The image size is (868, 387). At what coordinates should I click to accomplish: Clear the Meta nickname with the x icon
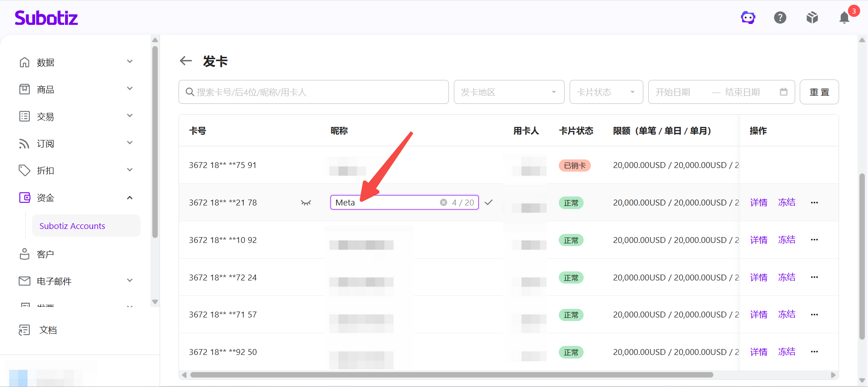443,202
